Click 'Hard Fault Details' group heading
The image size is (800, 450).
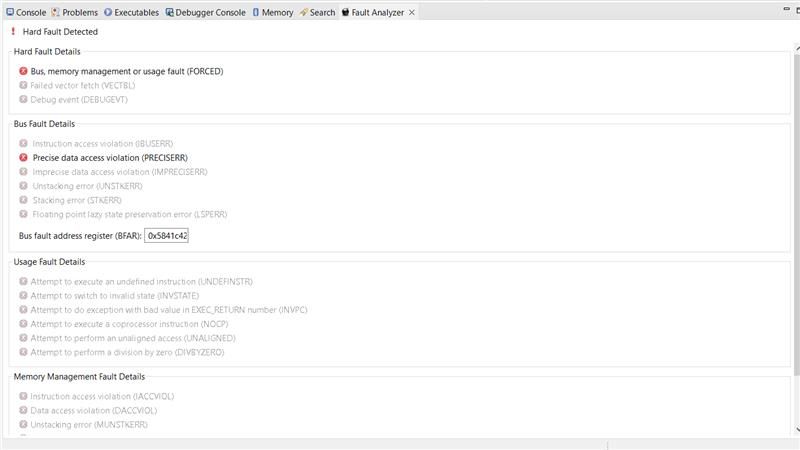[x=47, y=52]
